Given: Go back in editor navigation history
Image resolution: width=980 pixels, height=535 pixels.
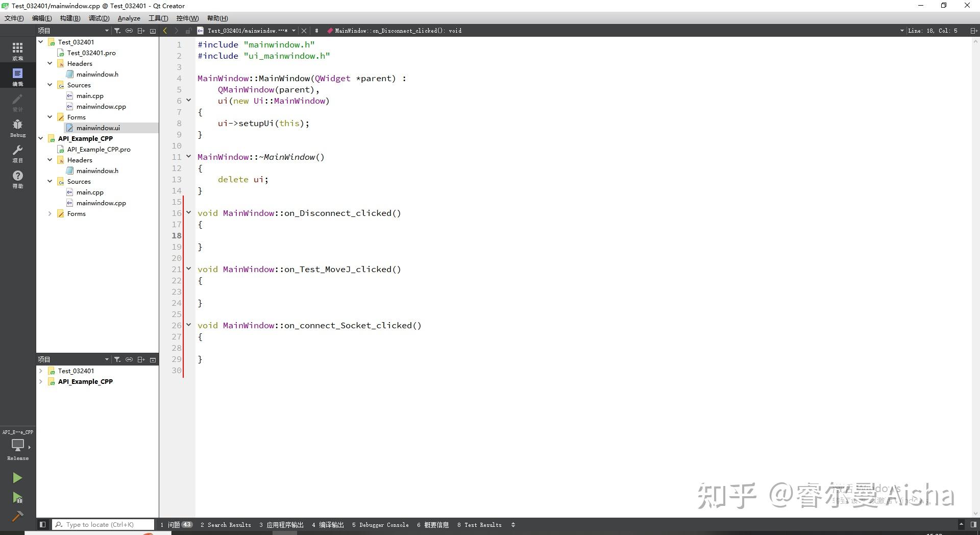Looking at the screenshot, I should [x=165, y=31].
